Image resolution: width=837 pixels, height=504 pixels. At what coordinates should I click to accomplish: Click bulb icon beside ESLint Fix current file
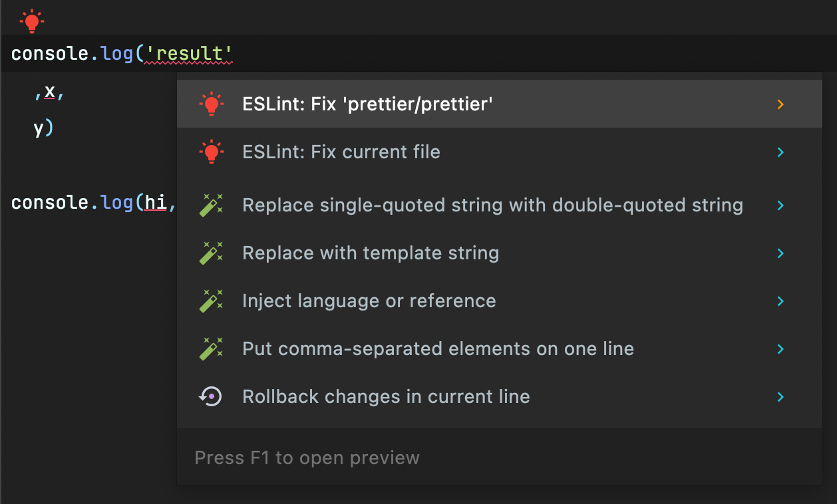212,152
